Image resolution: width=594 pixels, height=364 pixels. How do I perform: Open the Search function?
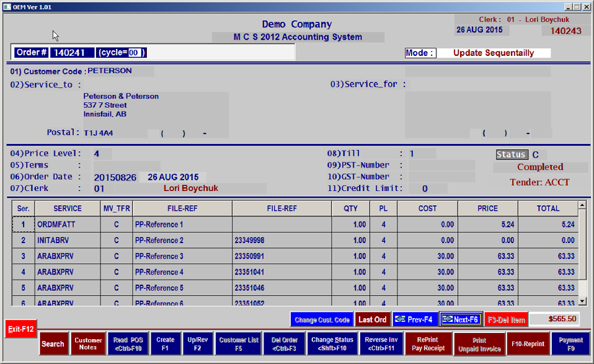[53, 344]
